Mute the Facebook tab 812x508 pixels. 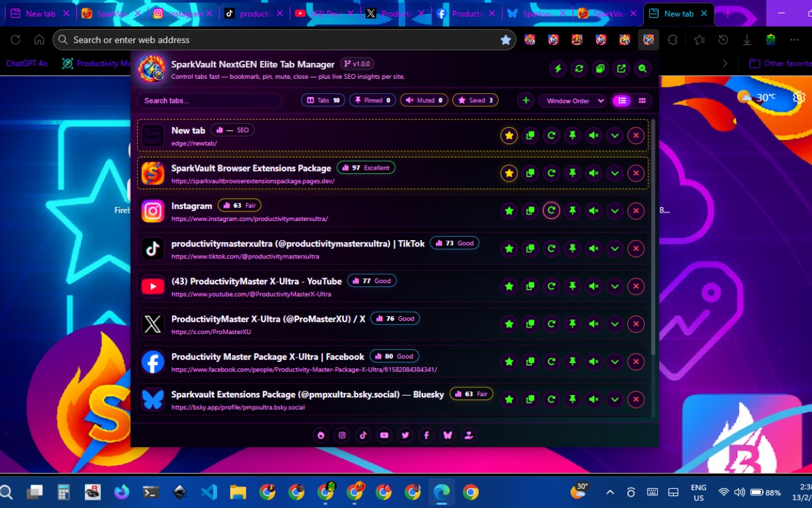click(594, 362)
